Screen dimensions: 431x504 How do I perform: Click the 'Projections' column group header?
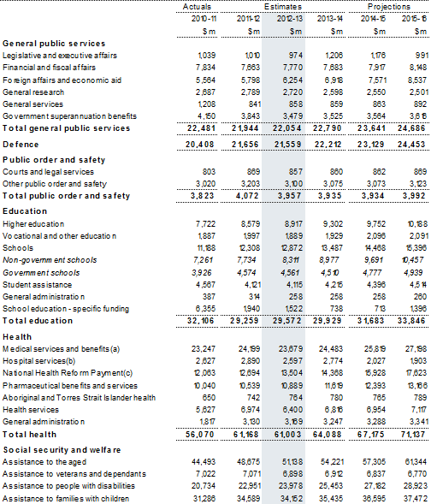tap(389, 7)
